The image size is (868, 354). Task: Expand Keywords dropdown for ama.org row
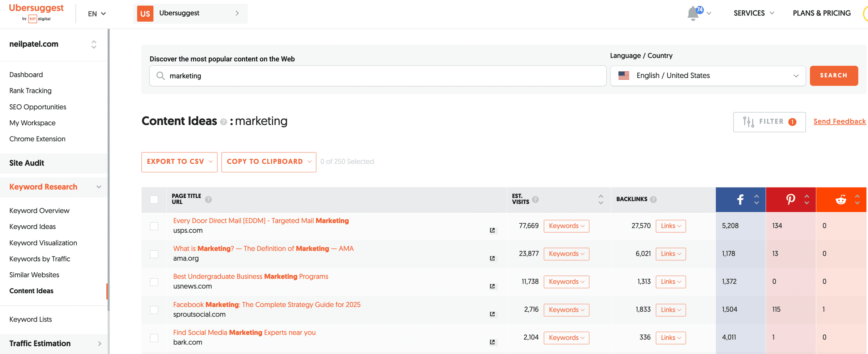566,254
